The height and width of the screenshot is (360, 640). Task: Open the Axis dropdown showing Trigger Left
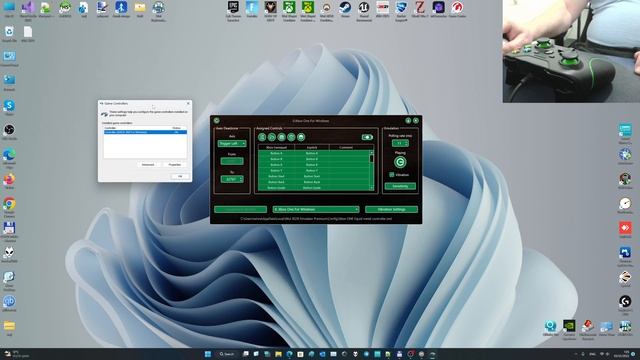(232, 144)
